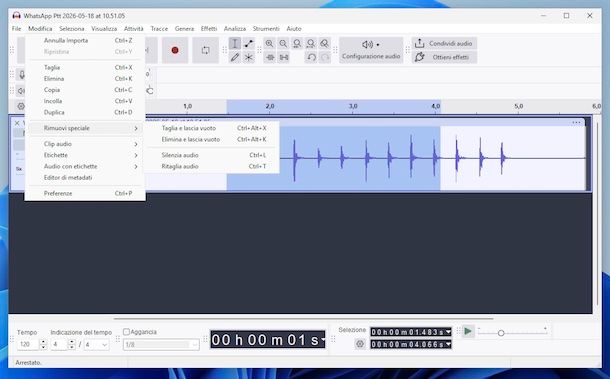Select the Selection (I-beam) tool
Screen dimensions: 610x379
tap(235, 44)
